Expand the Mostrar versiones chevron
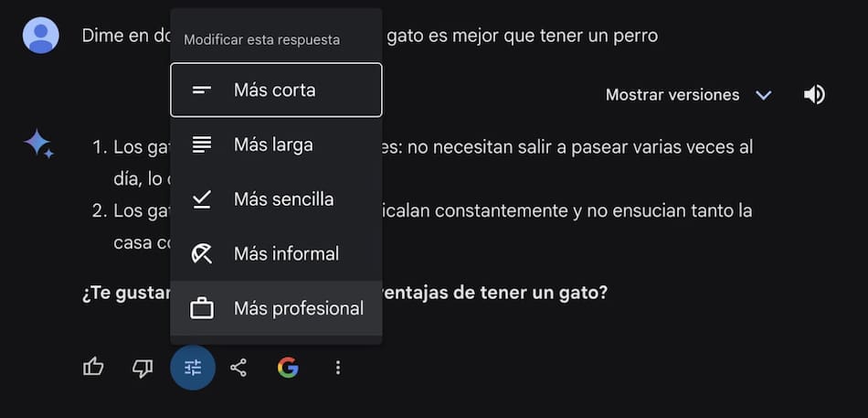The width and height of the screenshot is (868, 418). 764,95
